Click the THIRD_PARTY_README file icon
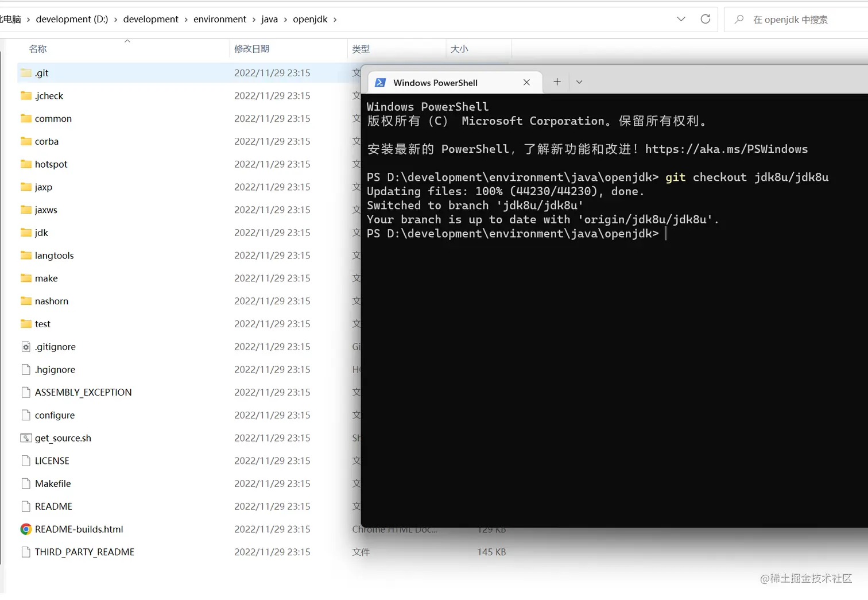The height and width of the screenshot is (600, 868). tap(26, 552)
